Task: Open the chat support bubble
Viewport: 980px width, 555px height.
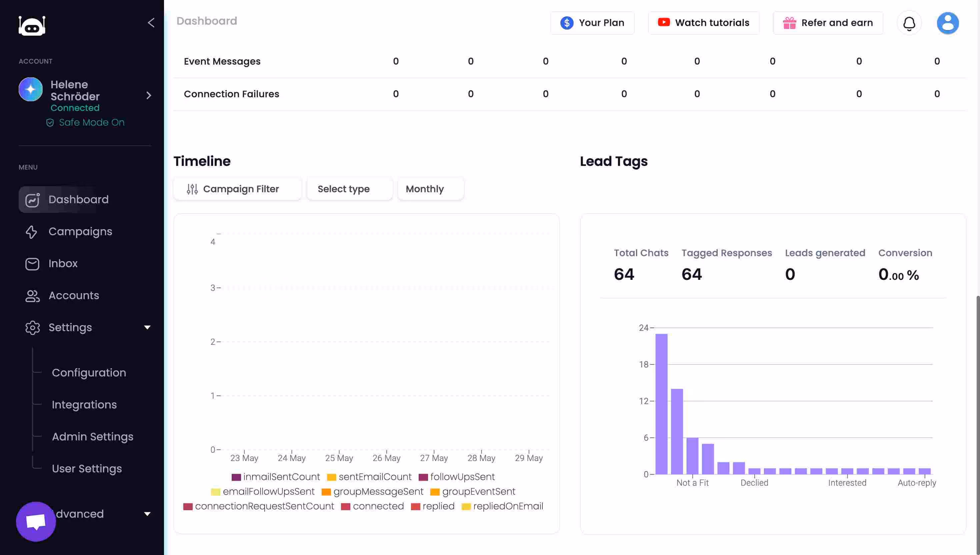Action: 35,521
